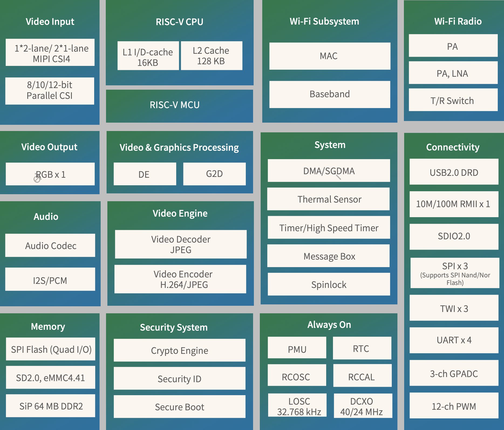Select the Thermal Sensor box
The height and width of the screenshot is (430, 504).
(x=328, y=199)
